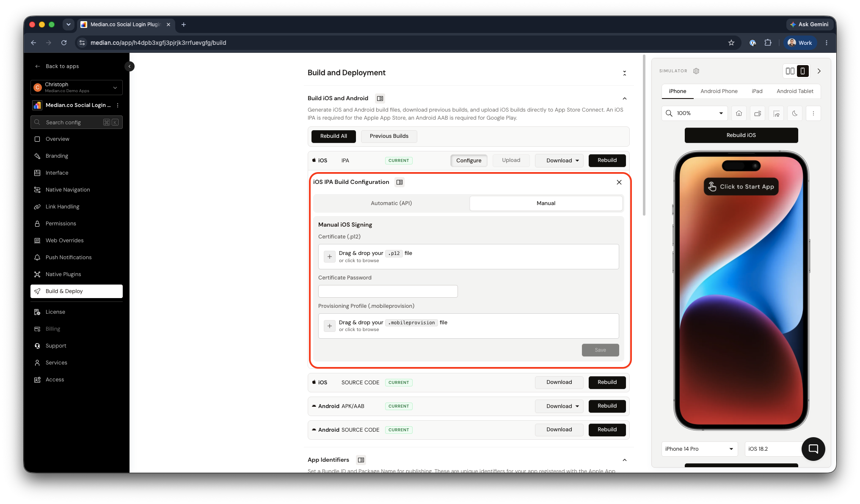This screenshot has height=504, width=860.
Task: Select single-phone view layout in simulator
Action: click(802, 71)
